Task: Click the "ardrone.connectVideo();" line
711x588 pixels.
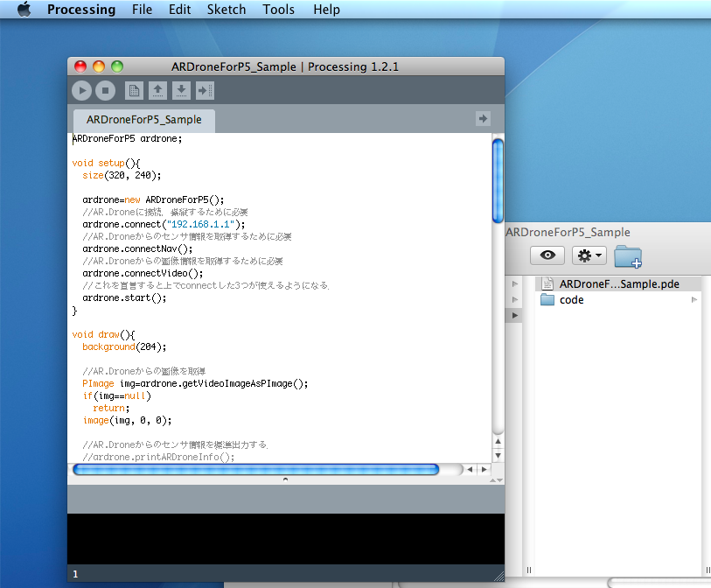Action: [143, 274]
